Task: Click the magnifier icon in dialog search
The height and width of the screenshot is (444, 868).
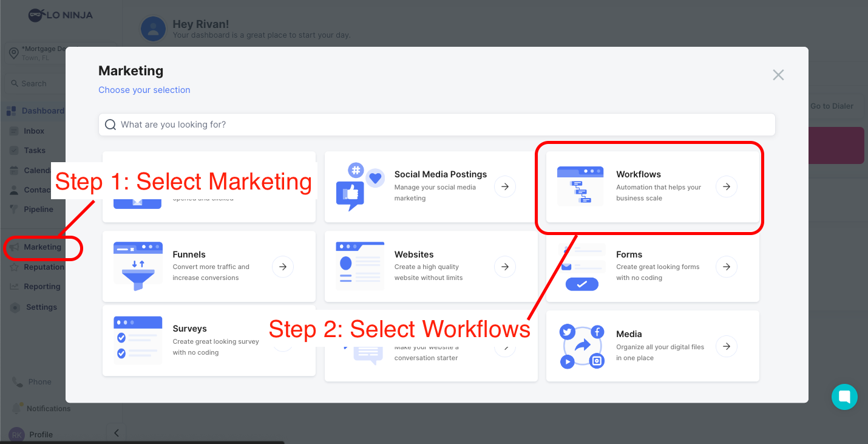Action: [110, 125]
